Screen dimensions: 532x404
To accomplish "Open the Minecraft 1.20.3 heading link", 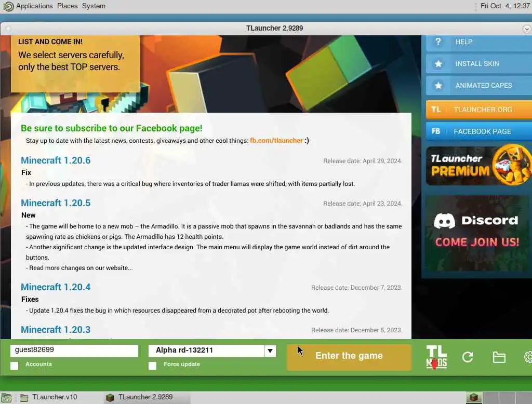I will tap(56, 330).
